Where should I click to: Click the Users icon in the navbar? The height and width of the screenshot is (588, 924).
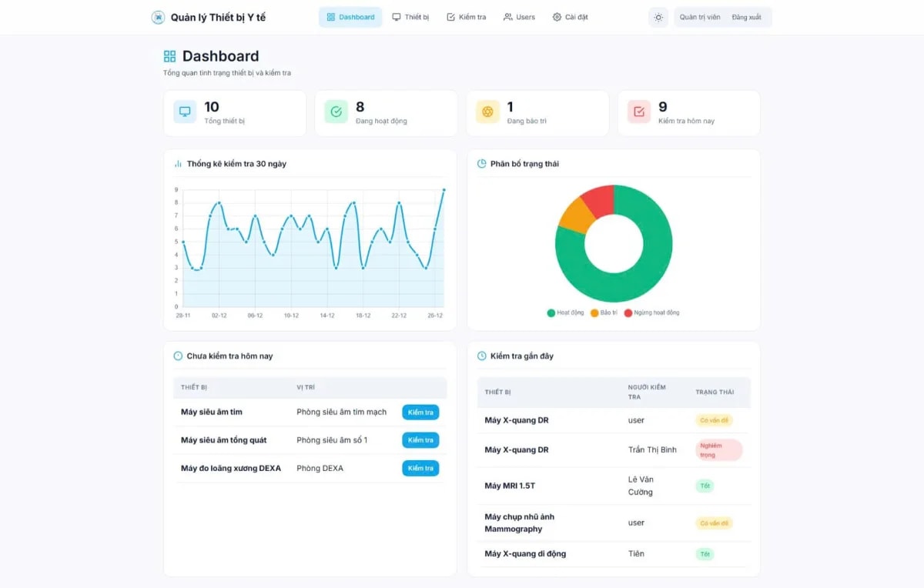point(506,16)
